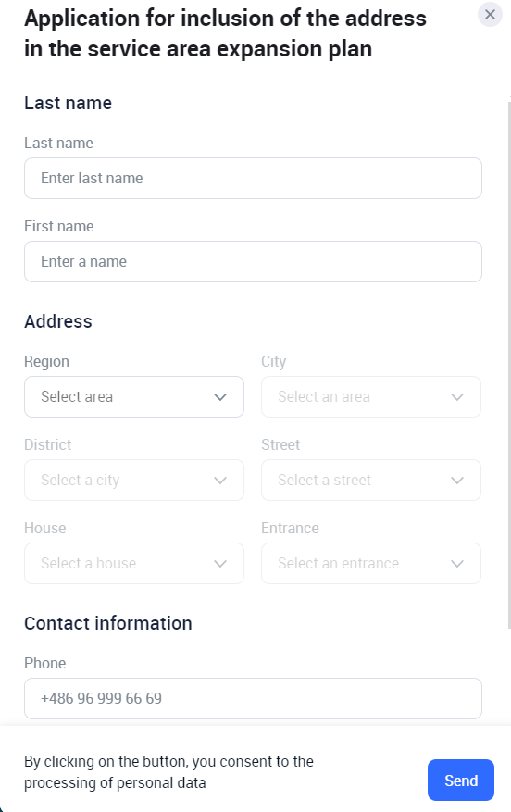Screen dimensions: 511x812
Task: Click the District chevron arrow icon
Action: 220,481
